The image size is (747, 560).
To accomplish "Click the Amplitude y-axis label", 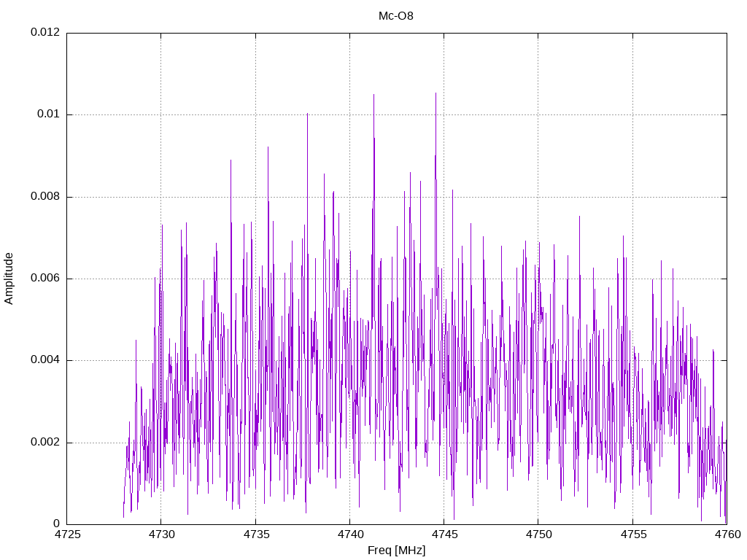I will (x=9, y=279).
